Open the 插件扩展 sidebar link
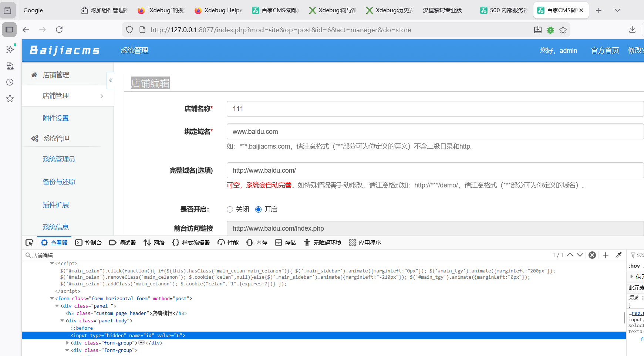The width and height of the screenshot is (644, 356). (55, 205)
